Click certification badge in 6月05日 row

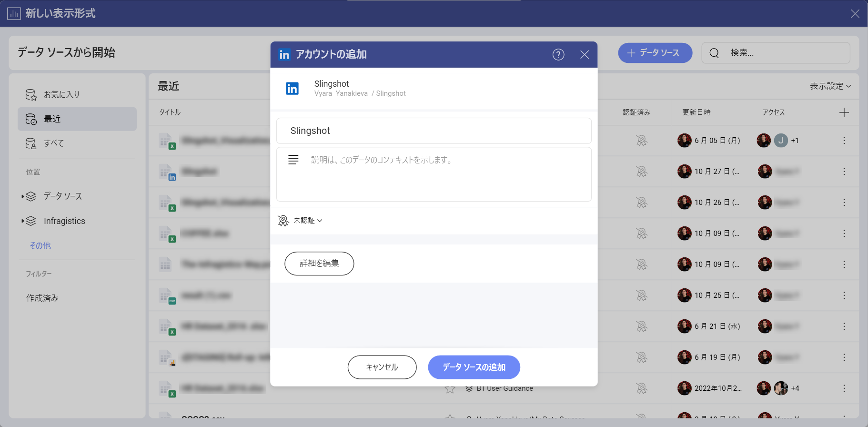pyautogui.click(x=642, y=141)
